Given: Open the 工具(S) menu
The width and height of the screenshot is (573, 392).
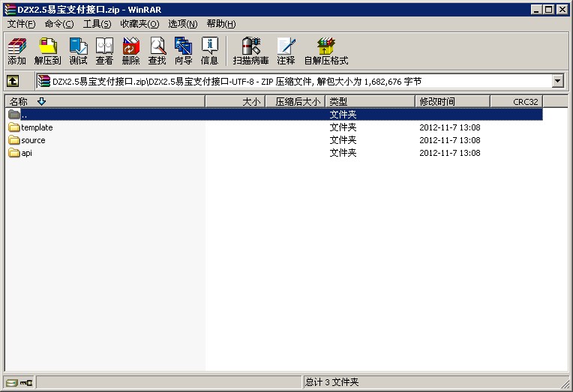Looking at the screenshot, I should click(97, 24).
